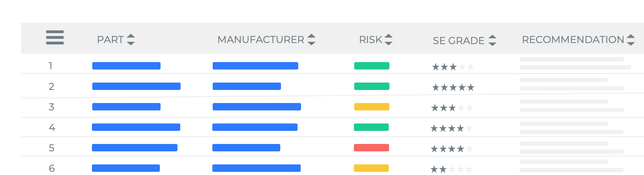Open the manufacturer link in row 3
The image size is (644, 175).
[x=257, y=107]
